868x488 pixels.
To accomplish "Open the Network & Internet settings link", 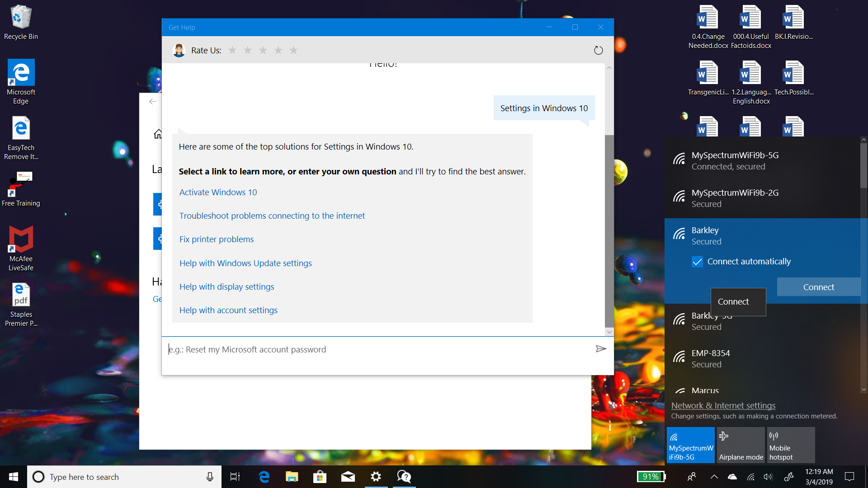I will [723, 405].
